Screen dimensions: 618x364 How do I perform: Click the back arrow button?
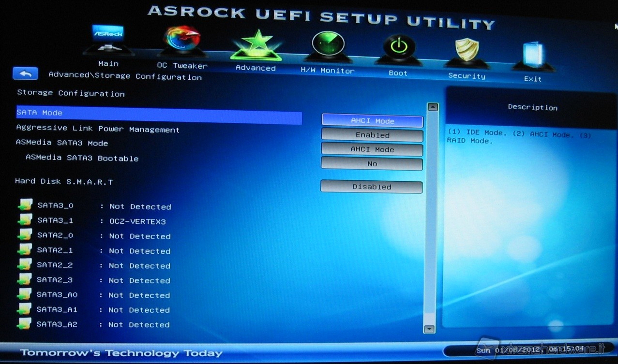pos(26,73)
